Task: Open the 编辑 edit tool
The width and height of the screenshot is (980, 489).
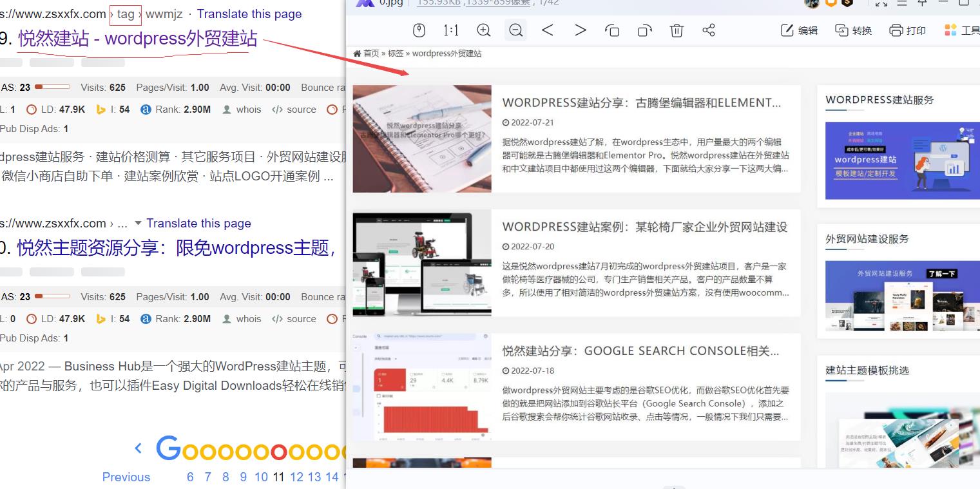Action: pyautogui.click(x=800, y=30)
